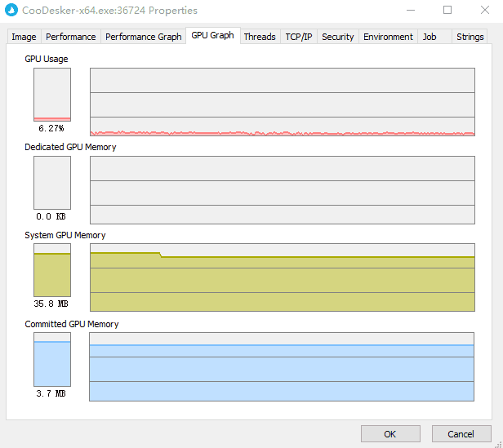
Task: Click the CooDesker app icon in title bar
Action: (11, 11)
